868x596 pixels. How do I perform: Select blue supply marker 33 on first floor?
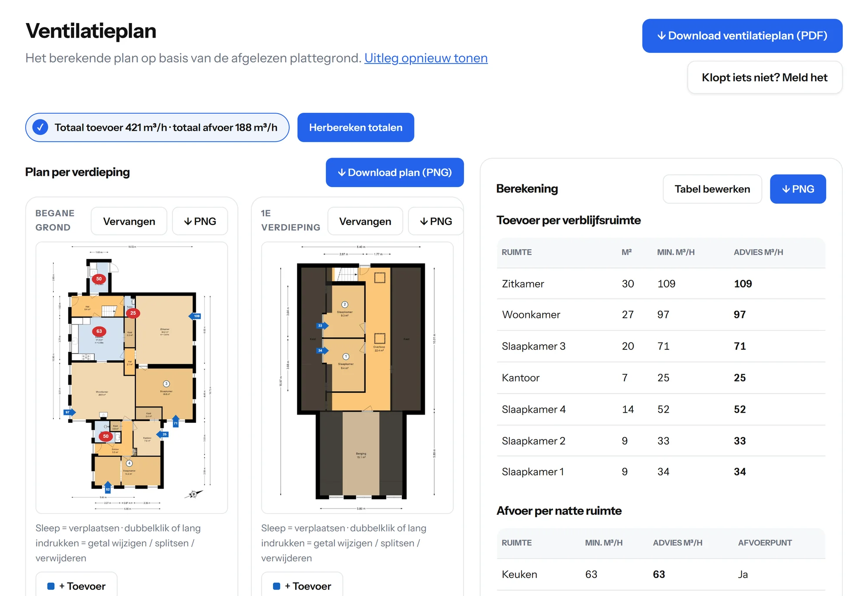click(x=322, y=326)
